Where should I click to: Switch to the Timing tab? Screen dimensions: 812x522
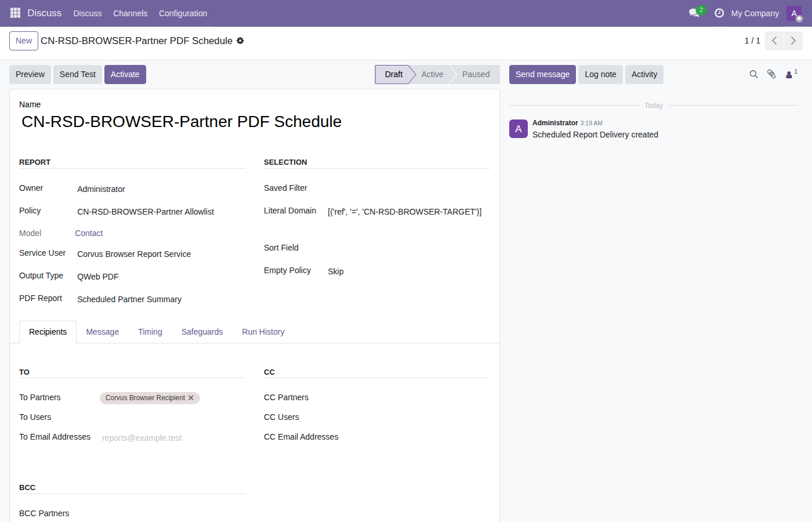tap(150, 332)
